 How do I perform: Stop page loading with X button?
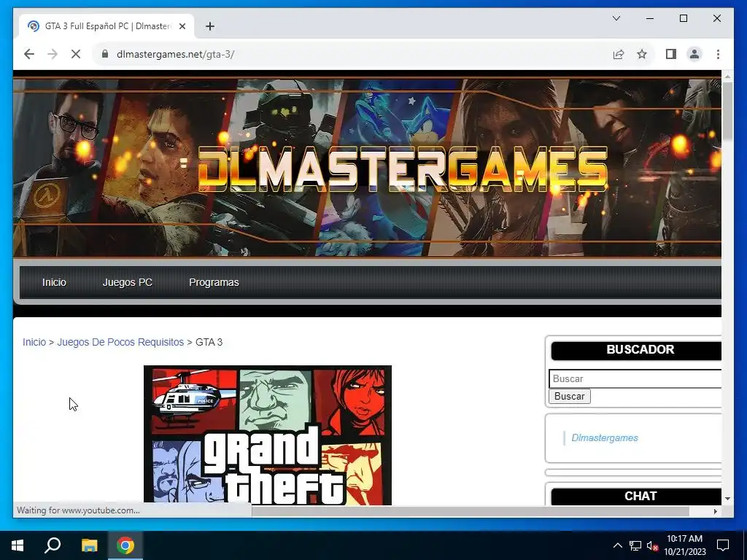[x=76, y=54]
